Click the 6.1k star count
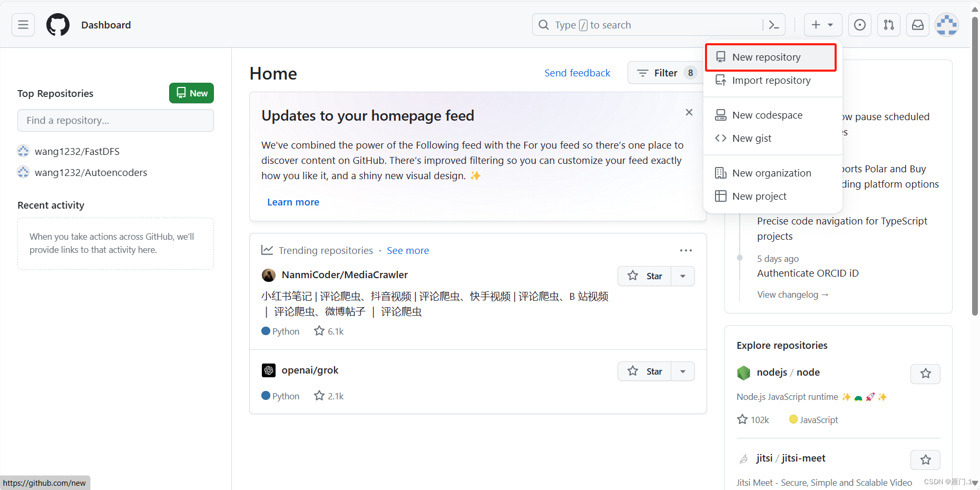This screenshot has width=980, height=490. point(329,331)
